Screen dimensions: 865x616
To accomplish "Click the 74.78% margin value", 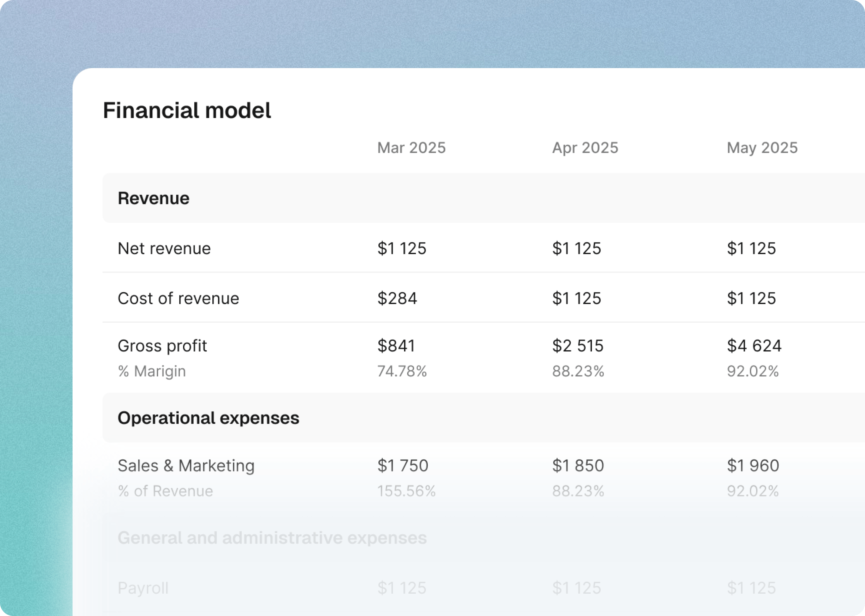I will (x=402, y=371).
